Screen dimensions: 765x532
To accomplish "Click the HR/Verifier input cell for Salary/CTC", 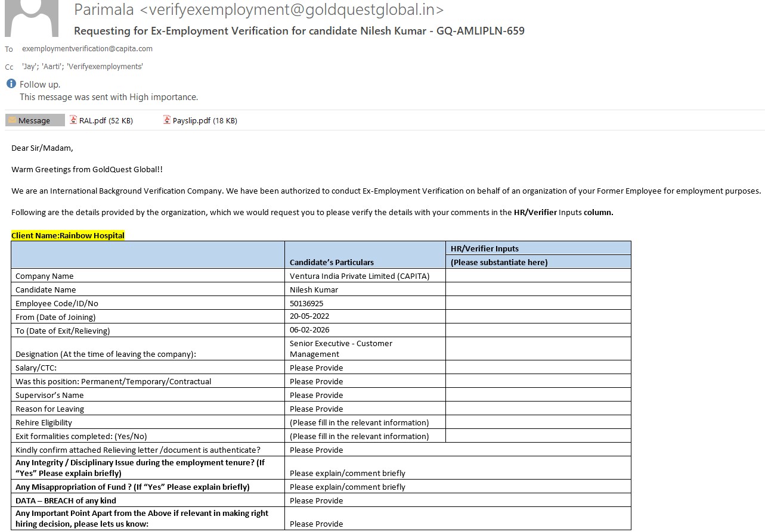I will click(x=538, y=368).
